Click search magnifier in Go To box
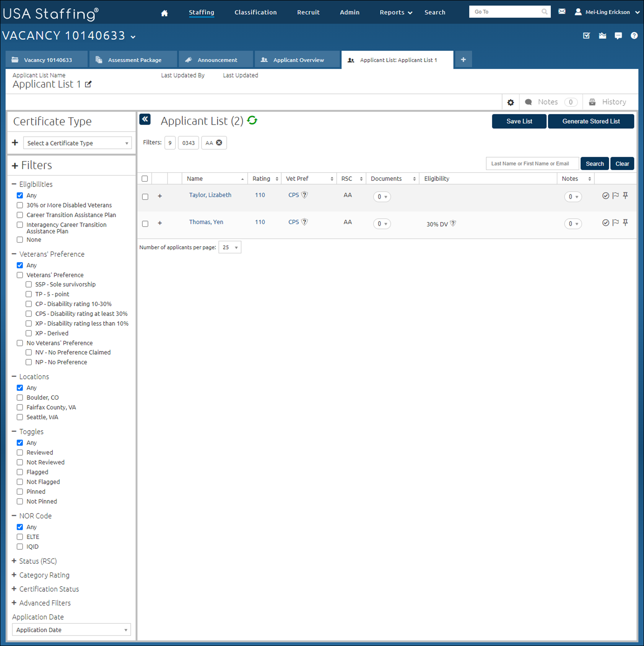The image size is (644, 646). click(x=544, y=12)
